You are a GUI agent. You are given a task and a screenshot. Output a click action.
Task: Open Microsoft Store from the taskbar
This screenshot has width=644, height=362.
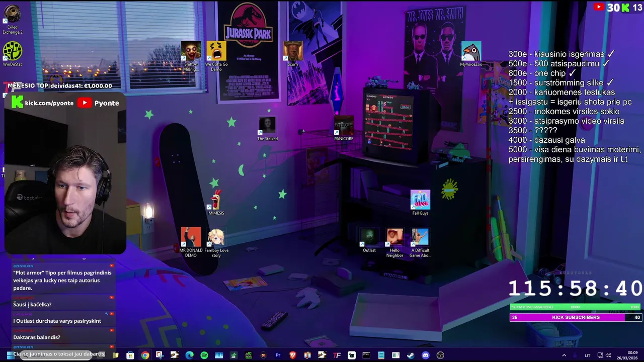pyautogui.click(x=130, y=355)
